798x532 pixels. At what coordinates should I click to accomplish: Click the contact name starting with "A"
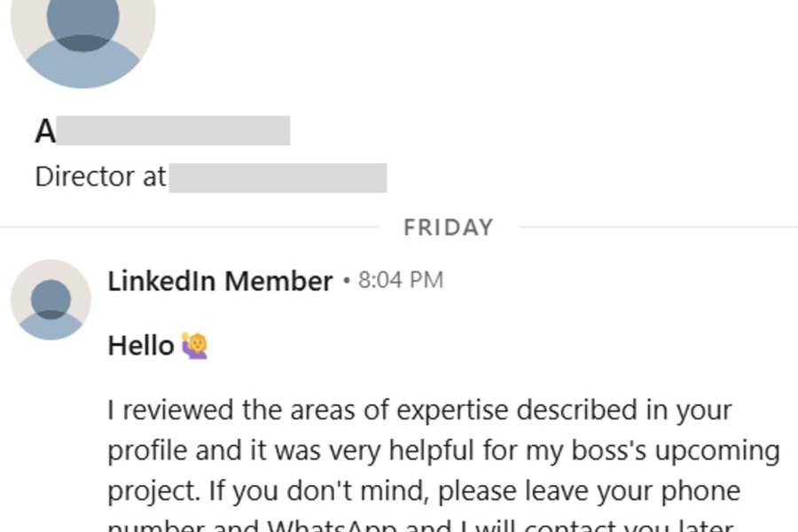click(x=45, y=131)
